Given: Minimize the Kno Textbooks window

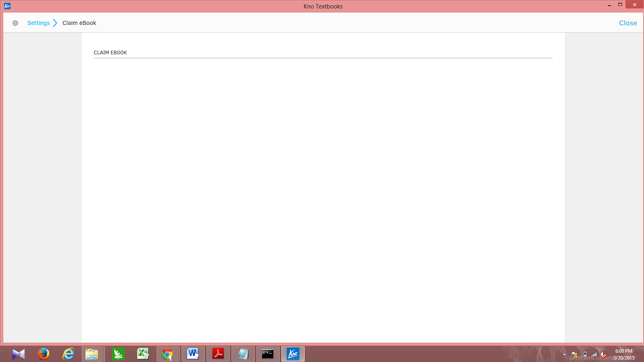Looking at the screenshot, I should tap(609, 5).
